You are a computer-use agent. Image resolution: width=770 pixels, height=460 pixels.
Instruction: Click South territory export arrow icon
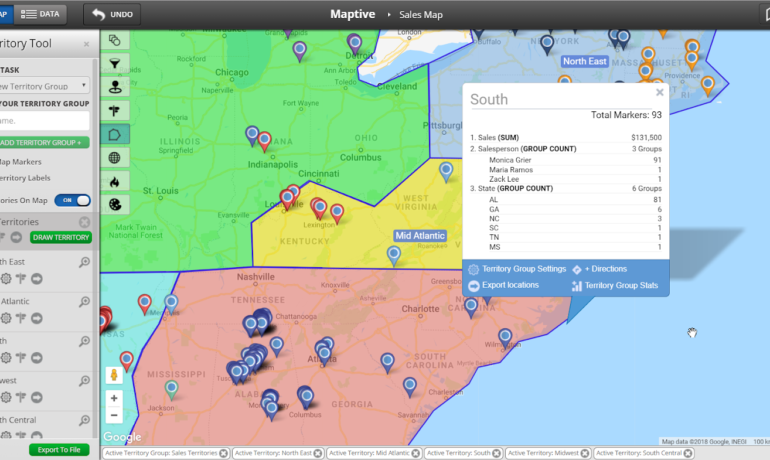[x=37, y=358]
